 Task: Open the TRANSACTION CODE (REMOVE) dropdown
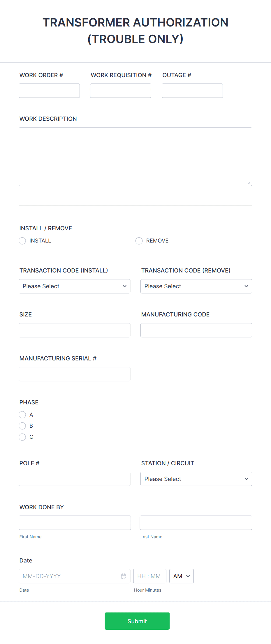(x=196, y=286)
